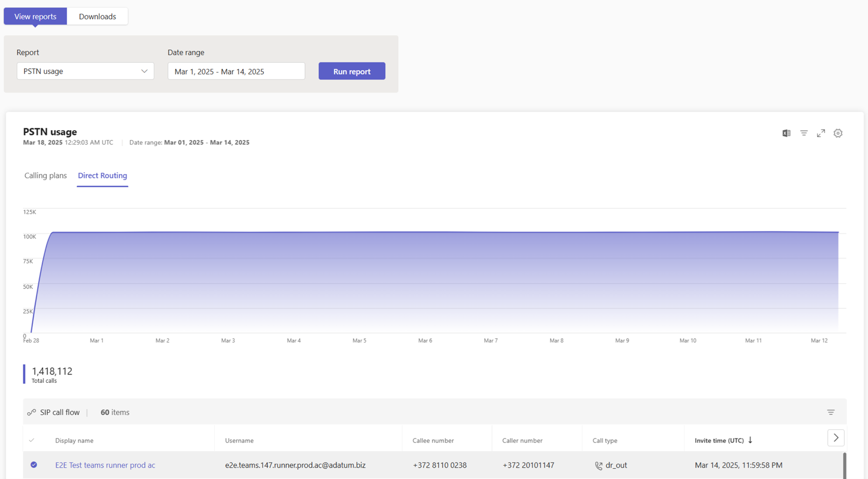The height and width of the screenshot is (479, 868).
Task: Expand the report to full screen
Action: point(821,133)
